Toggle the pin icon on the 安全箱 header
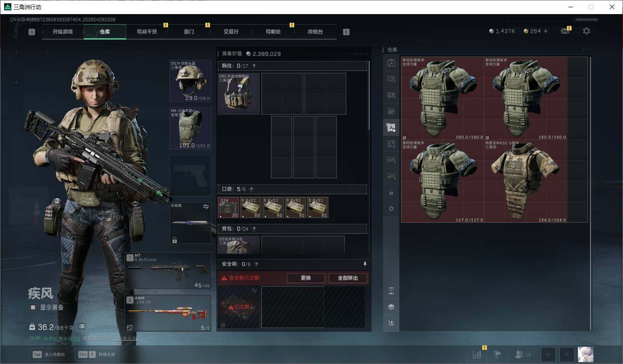Viewport: 623px width, 364px height. click(364, 264)
